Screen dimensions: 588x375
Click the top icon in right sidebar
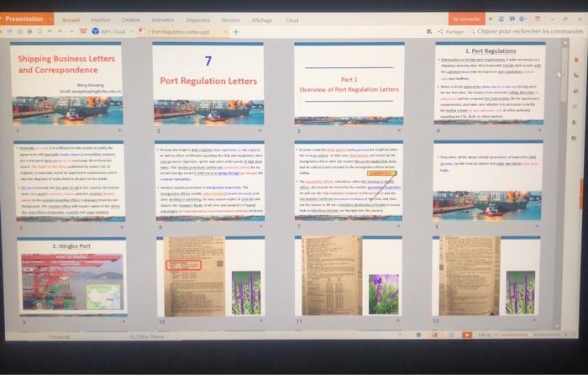click(576, 60)
